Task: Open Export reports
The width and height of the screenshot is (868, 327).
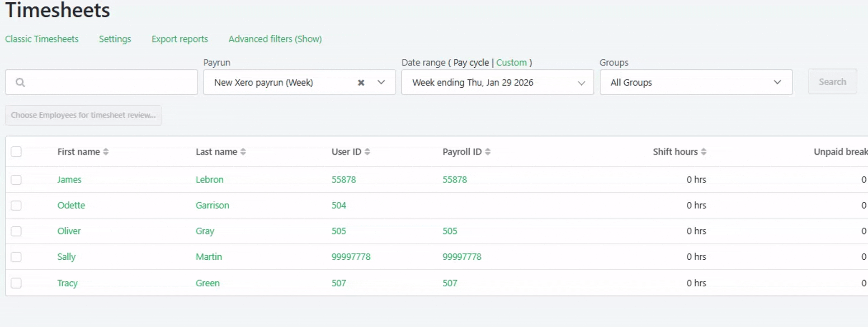Action: pyautogui.click(x=179, y=39)
